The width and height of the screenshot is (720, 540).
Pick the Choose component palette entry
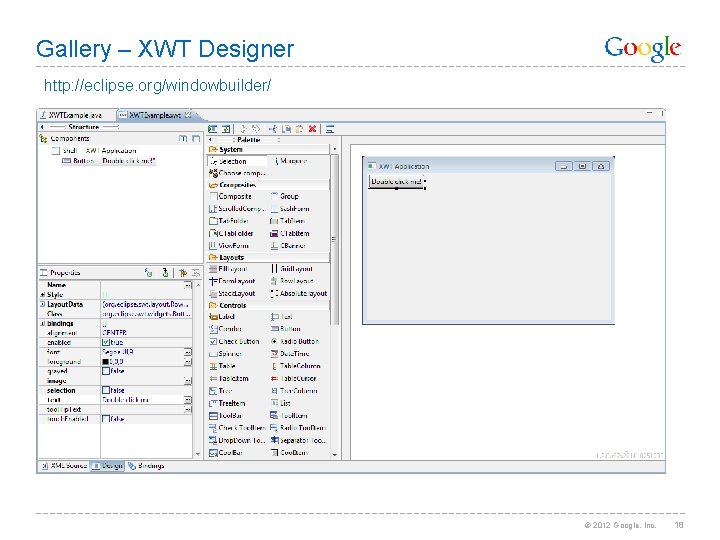[237, 173]
